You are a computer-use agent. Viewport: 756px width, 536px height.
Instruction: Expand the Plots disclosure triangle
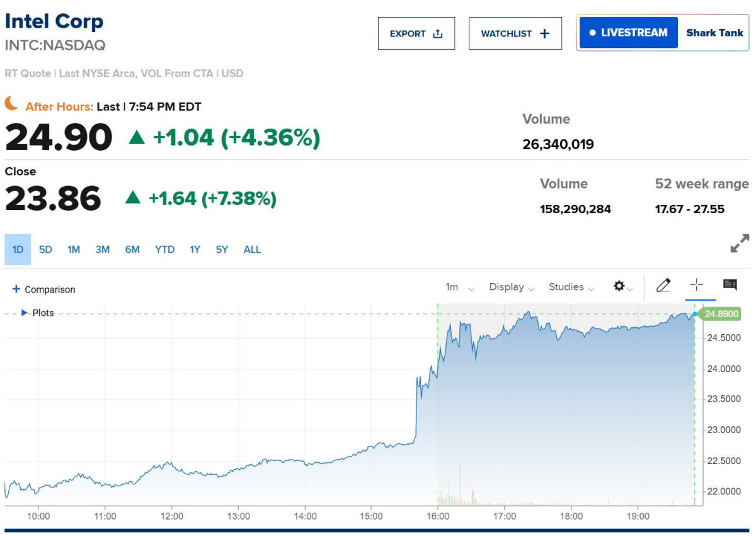coord(25,313)
